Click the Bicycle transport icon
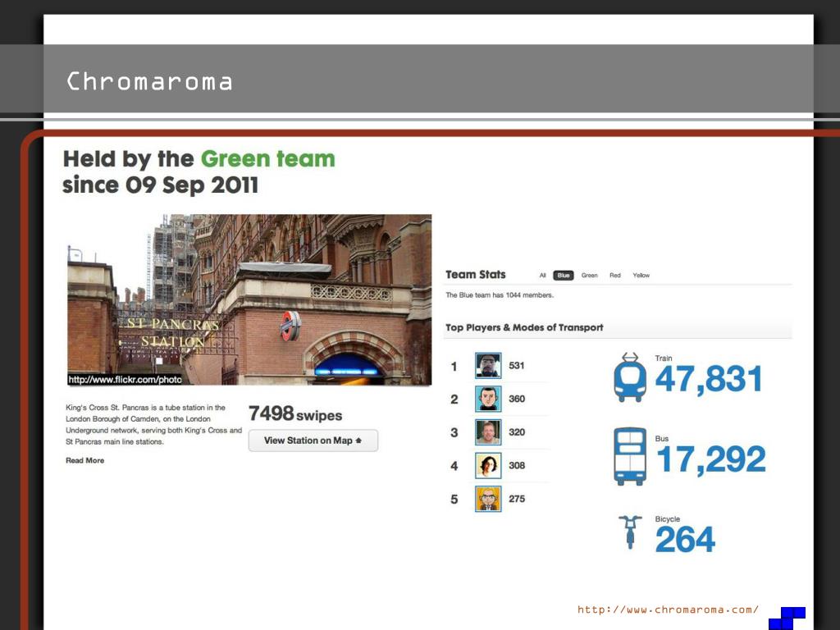840x630 pixels. tap(630, 532)
